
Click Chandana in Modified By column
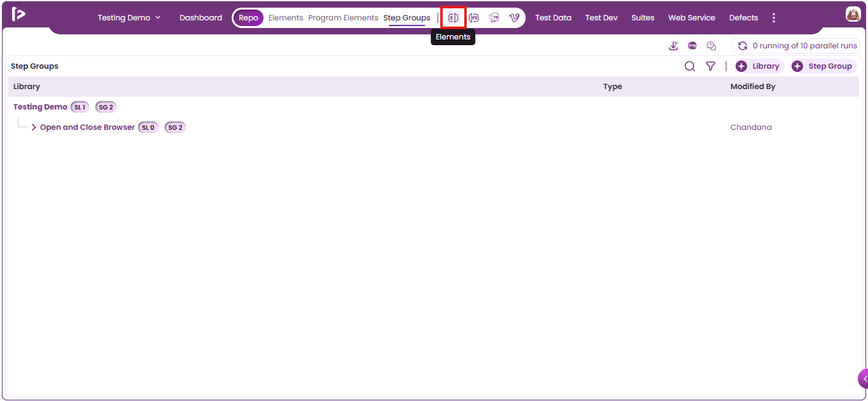[x=751, y=127]
